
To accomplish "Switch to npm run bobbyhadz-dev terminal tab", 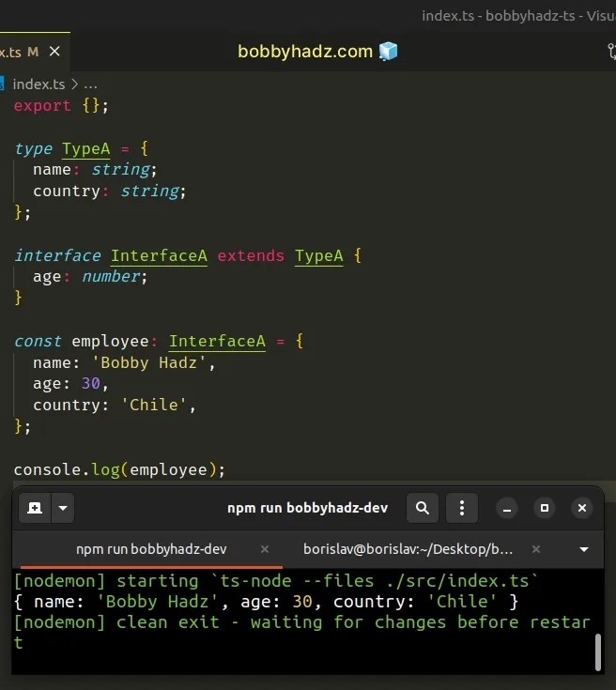I will [x=151, y=549].
